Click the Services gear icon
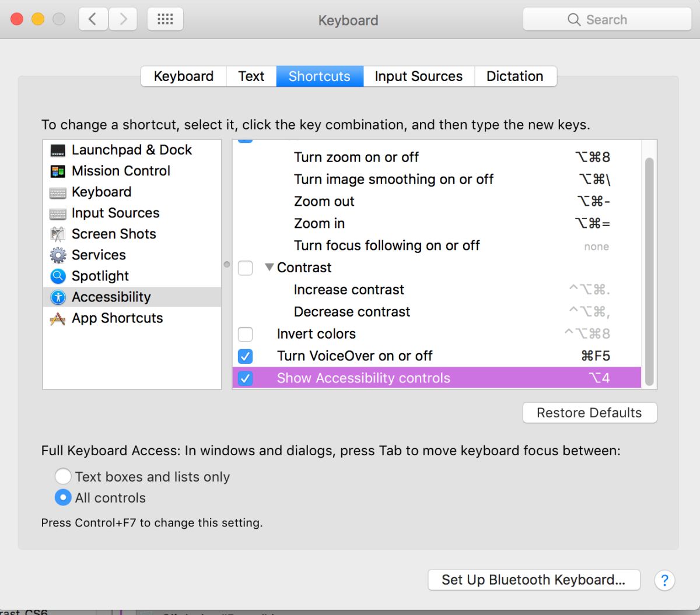 click(58, 255)
